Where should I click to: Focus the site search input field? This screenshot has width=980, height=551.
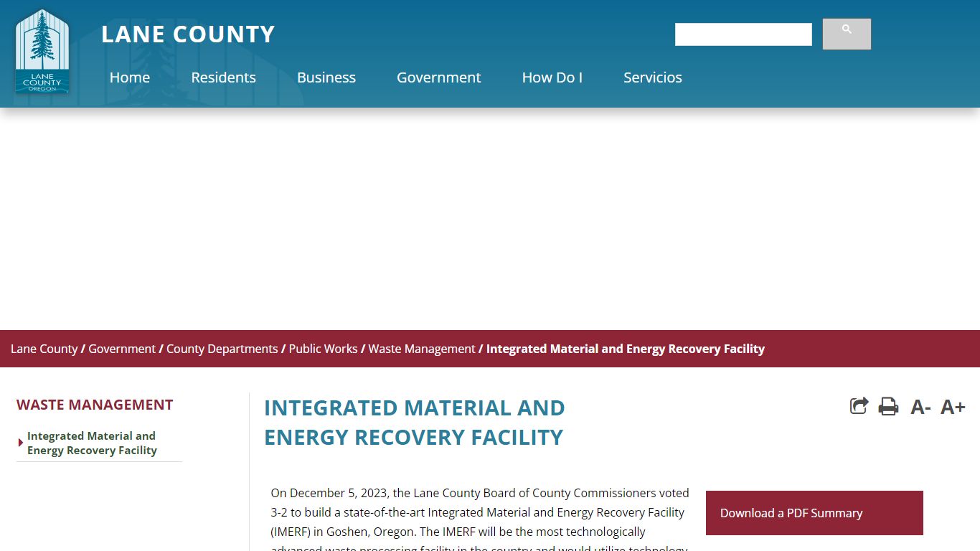tap(743, 34)
